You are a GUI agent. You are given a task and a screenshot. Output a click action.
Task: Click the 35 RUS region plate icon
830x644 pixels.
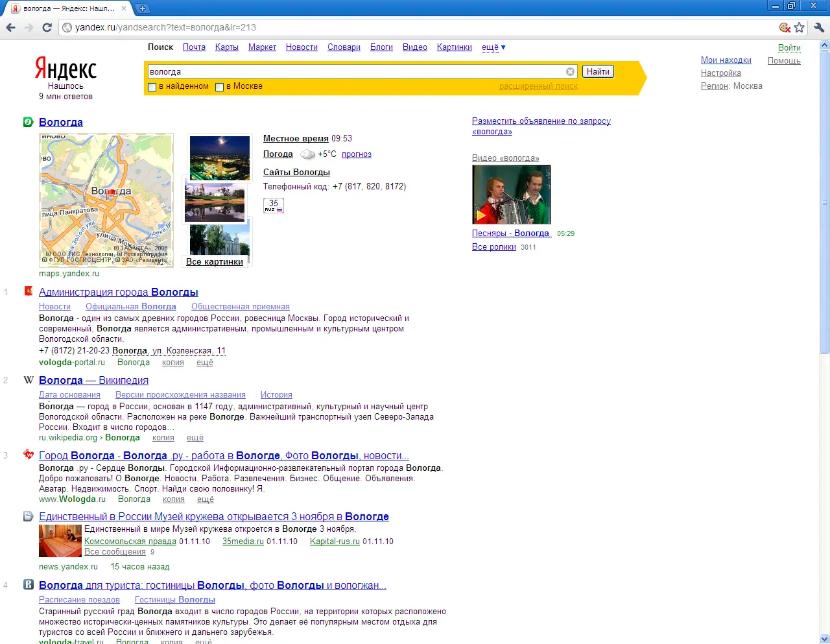[274, 206]
